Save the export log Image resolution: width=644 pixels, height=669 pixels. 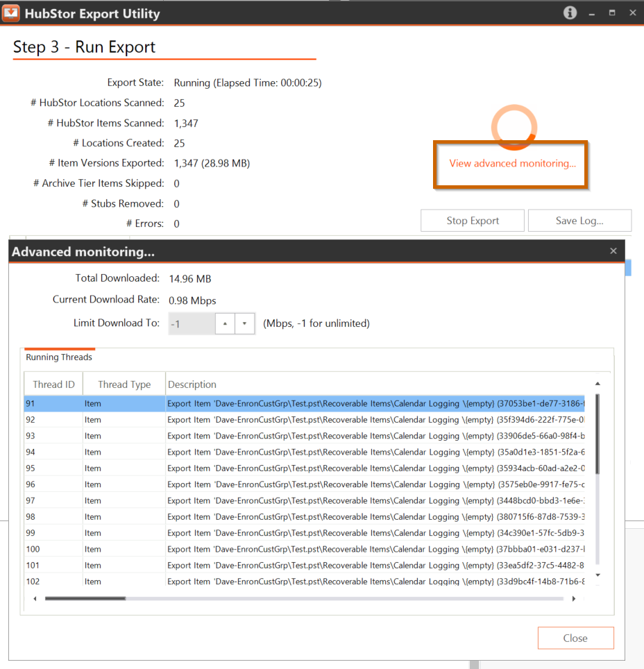tap(579, 221)
